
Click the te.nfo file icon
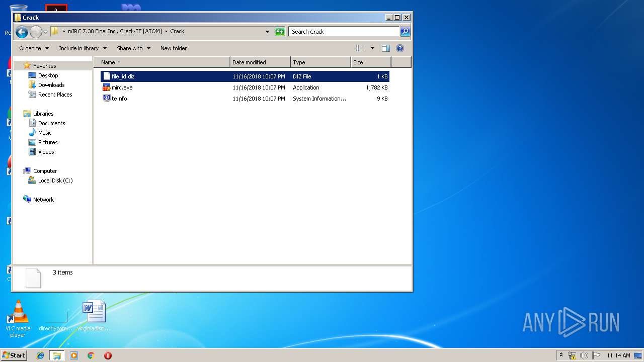pos(106,99)
